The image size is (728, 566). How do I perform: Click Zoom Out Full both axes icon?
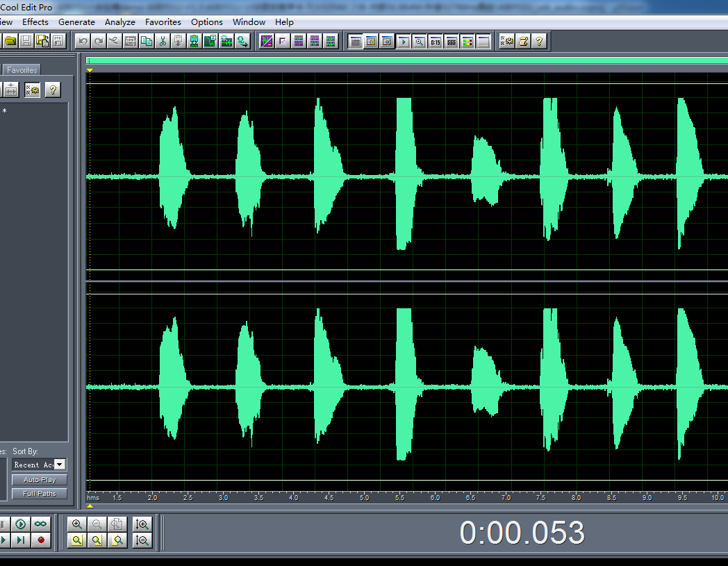[x=117, y=524]
